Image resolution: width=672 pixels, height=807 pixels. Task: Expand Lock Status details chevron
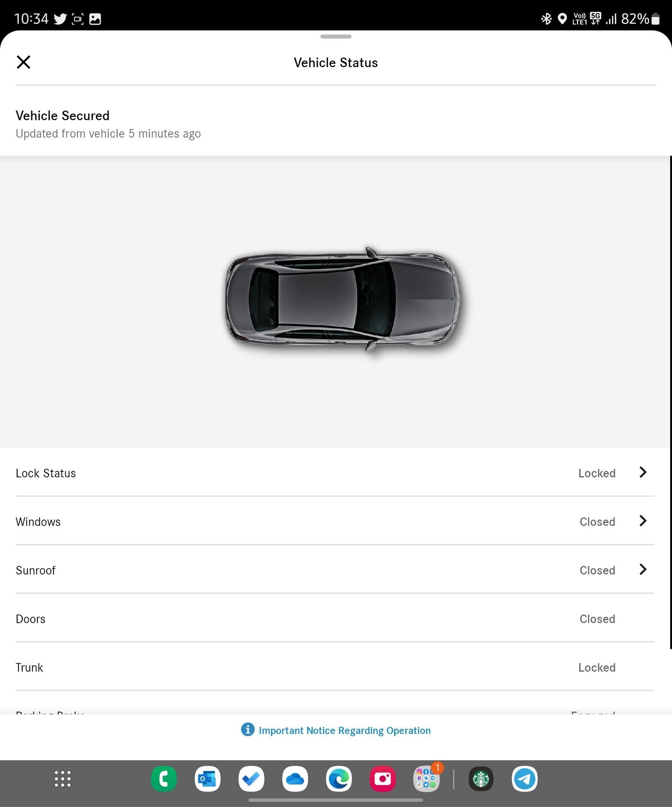[643, 472]
